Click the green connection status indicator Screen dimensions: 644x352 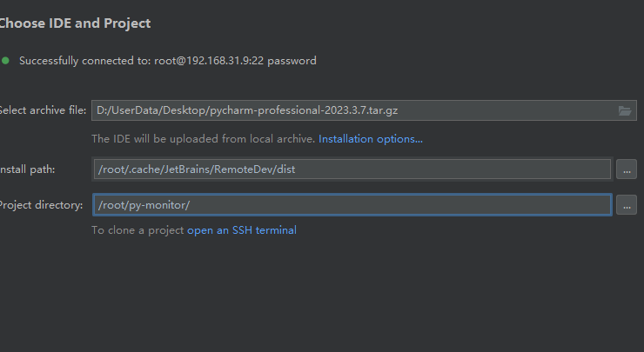6,61
